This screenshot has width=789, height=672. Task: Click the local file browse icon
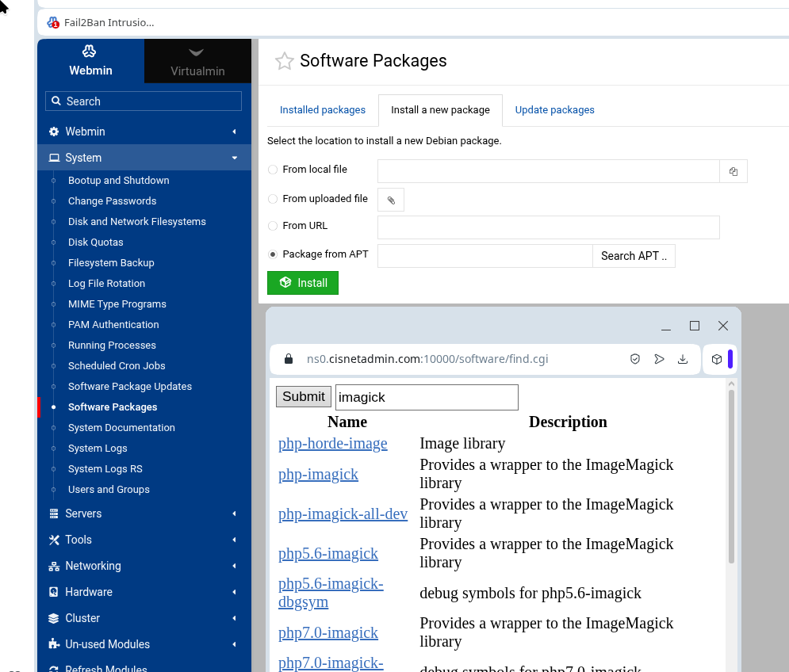coord(733,171)
